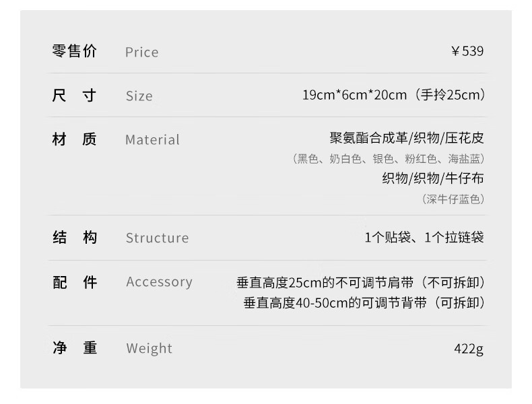The image size is (532, 404).
Task: Click the 1个贴袋、1个拉链袋 text
Action: pyautogui.click(x=424, y=237)
